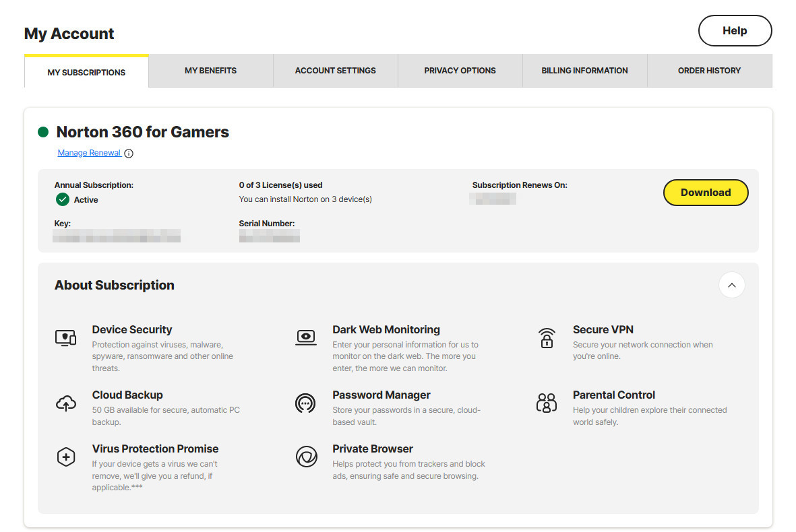This screenshot has height=532, width=796.
Task: Open the Account Settings tab
Action: pyautogui.click(x=336, y=71)
